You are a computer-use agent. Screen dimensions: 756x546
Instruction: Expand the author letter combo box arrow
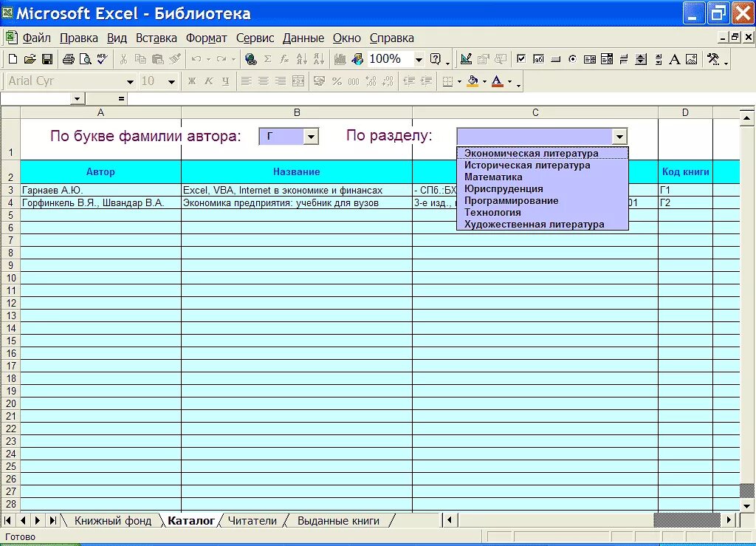point(311,137)
